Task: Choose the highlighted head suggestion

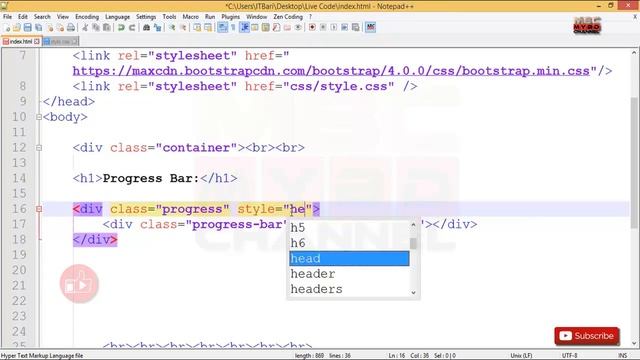Action: [x=349, y=258]
